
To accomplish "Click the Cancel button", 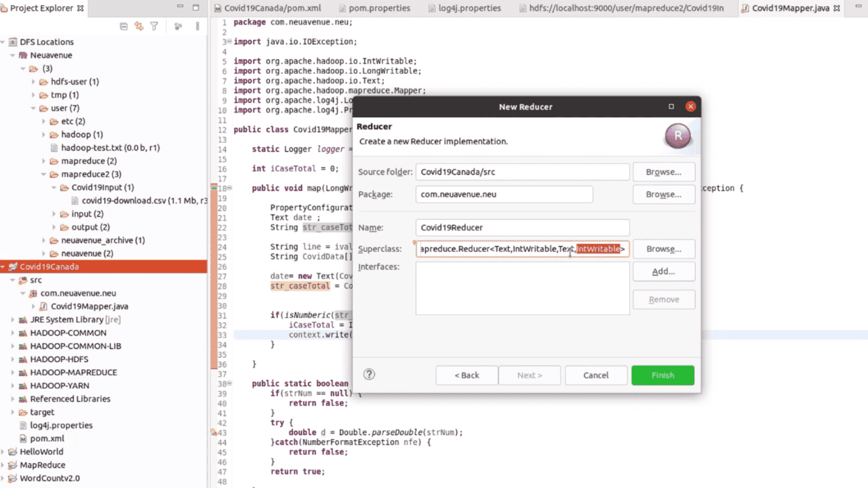I will point(596,375).
